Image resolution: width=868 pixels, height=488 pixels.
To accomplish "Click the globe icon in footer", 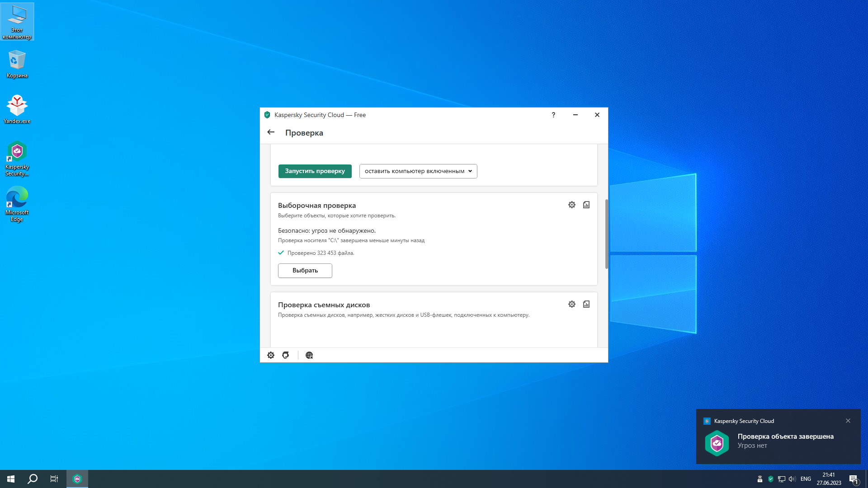I will (x=309, y=355).
